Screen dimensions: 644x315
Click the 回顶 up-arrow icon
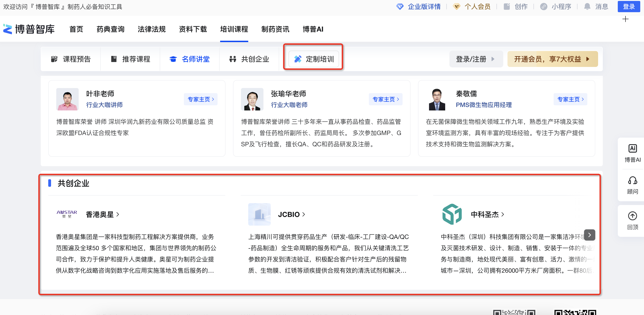pos(633,216)
